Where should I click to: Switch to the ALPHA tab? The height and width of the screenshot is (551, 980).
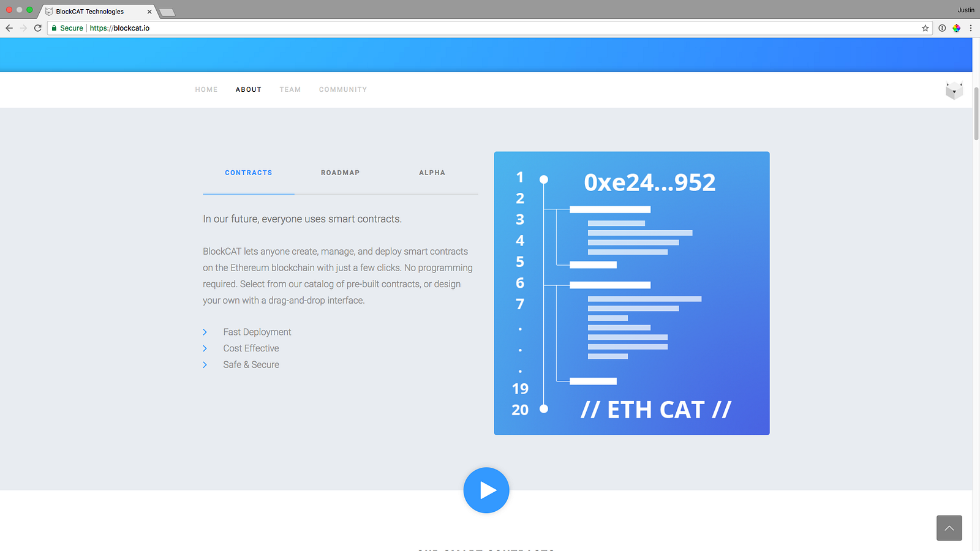click(432, 173)
